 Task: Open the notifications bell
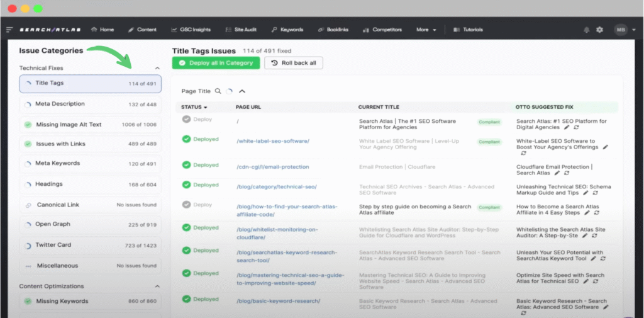point(587,30)
